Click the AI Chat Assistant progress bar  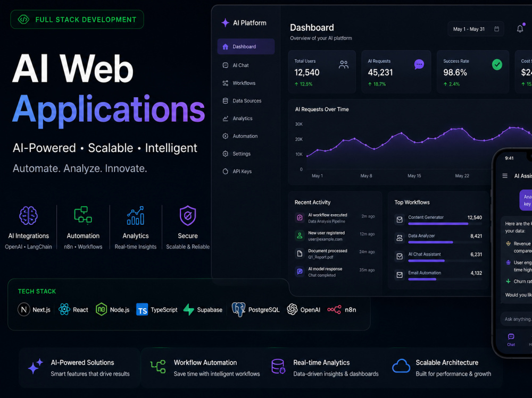(x=445, y=261)
